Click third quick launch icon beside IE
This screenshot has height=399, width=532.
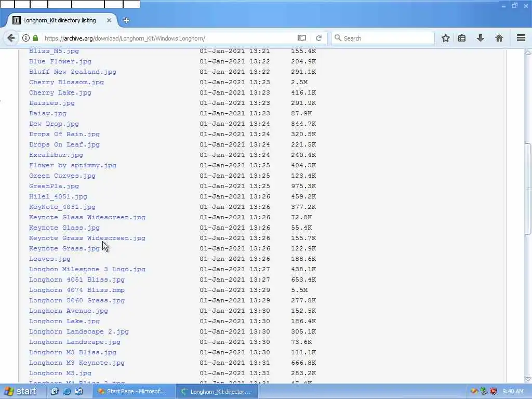click(x=79, y=391)
